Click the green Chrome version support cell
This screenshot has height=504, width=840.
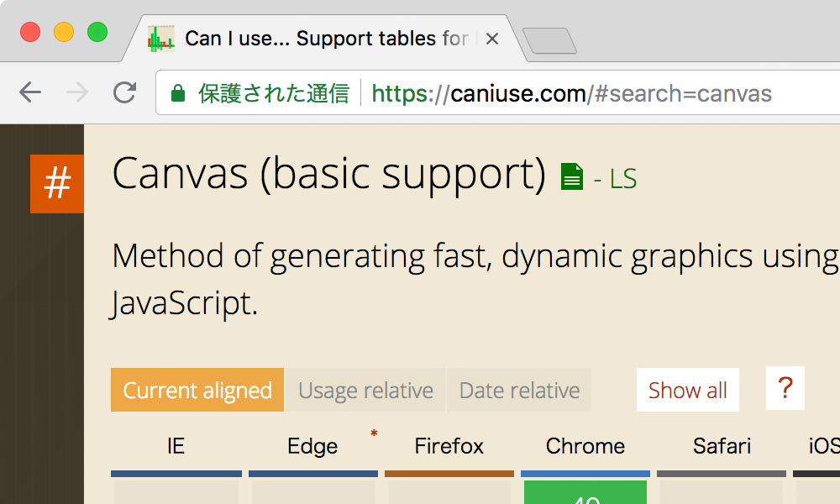[585, 492]
